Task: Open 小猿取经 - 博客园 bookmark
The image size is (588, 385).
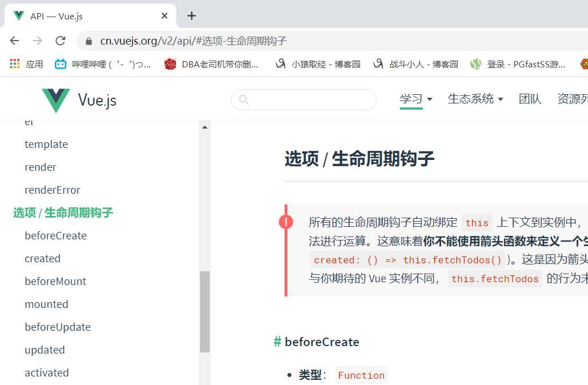Action: click(318, 64)
